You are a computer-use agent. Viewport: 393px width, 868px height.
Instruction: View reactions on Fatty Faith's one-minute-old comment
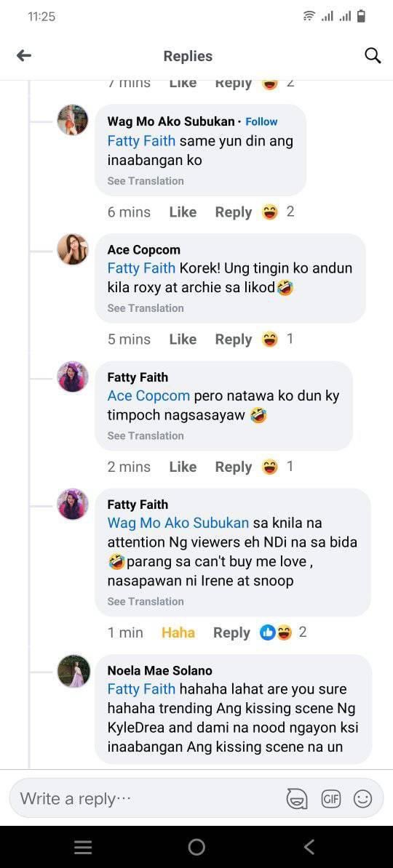point(283,632)
